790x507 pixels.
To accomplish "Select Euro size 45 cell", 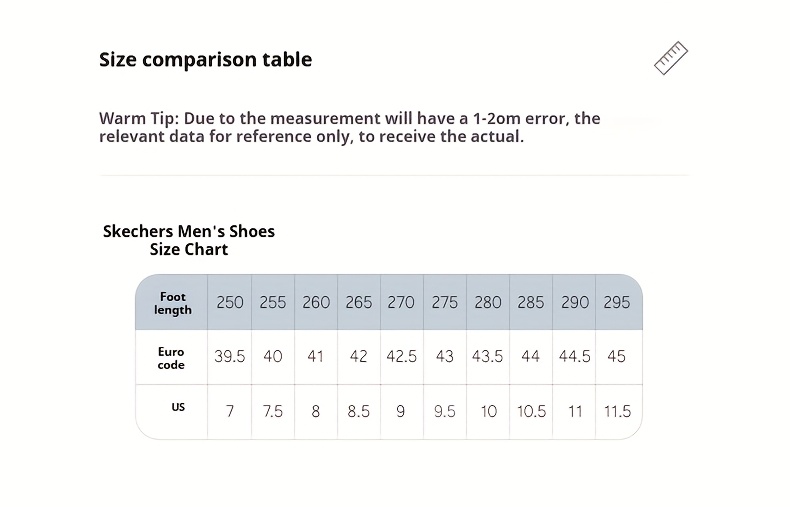I will click(x=617, y=357).
